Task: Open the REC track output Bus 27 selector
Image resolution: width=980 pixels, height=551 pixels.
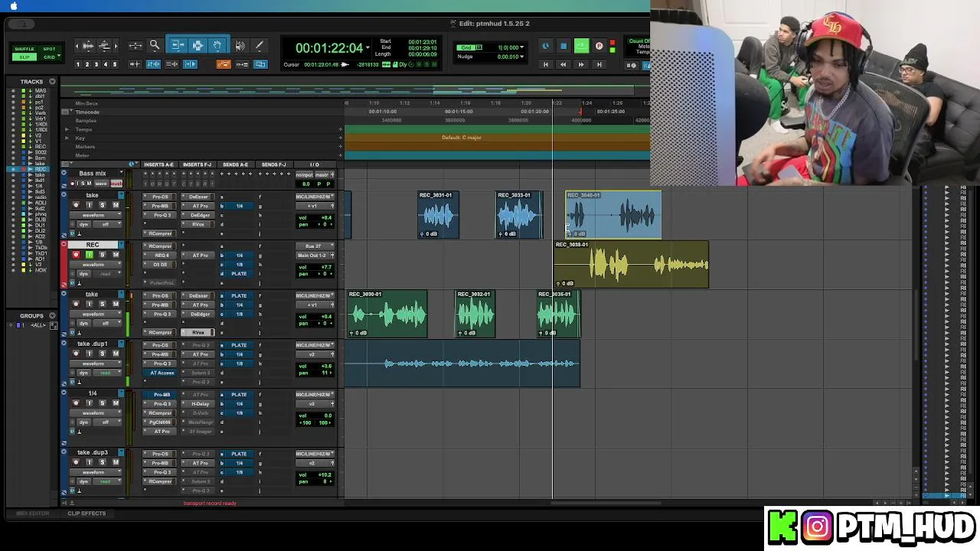Action: coord(315,246)
